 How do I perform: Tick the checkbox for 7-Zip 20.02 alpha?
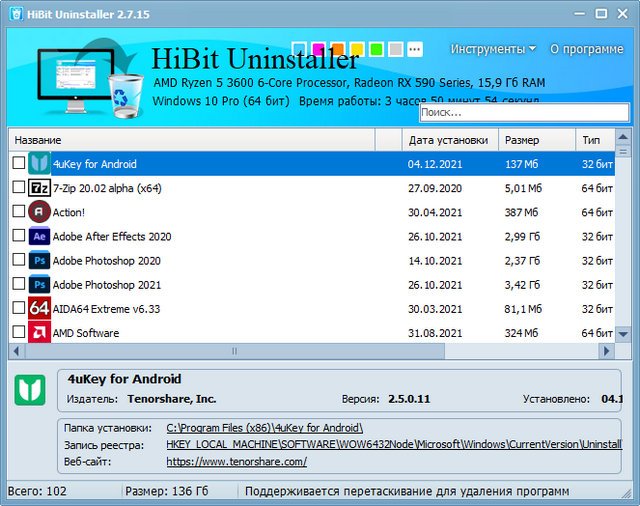18,187
